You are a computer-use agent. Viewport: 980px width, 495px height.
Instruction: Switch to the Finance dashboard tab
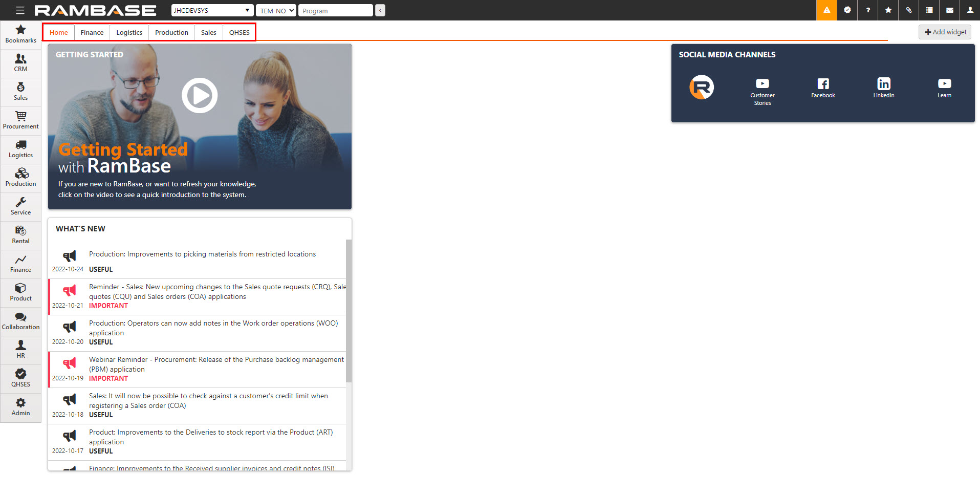click(92, 32)
